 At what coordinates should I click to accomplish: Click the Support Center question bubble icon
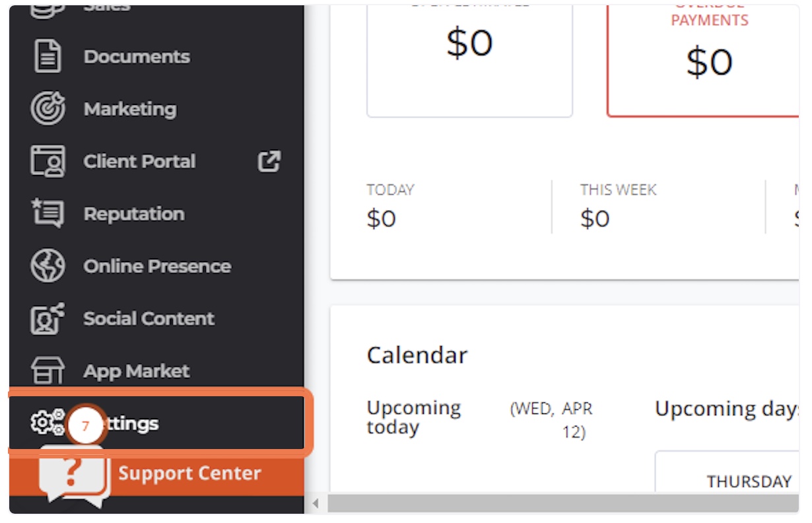(x=73, y=475)
